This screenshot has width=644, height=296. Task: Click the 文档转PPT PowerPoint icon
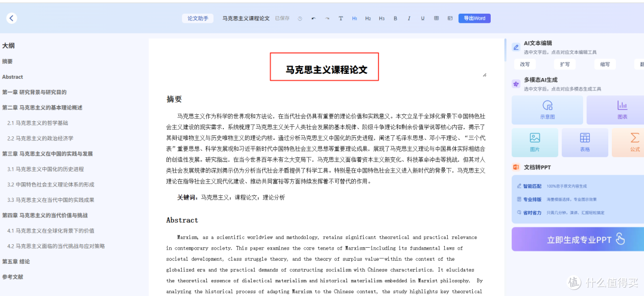pos(516,167)
